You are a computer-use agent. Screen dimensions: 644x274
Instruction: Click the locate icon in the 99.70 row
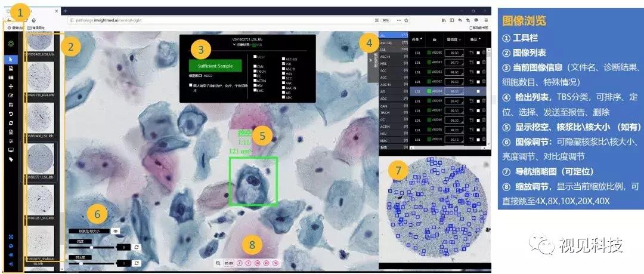tap(472, 62)
